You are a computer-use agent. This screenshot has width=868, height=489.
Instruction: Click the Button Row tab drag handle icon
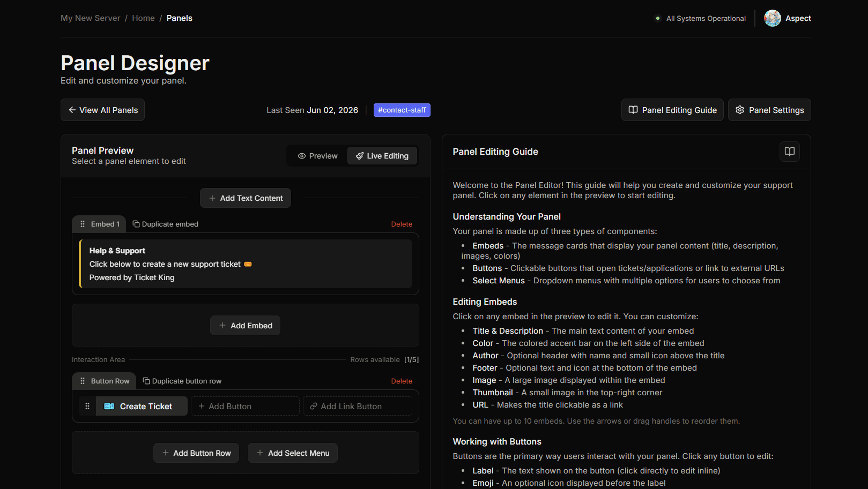tap(83, 381)
